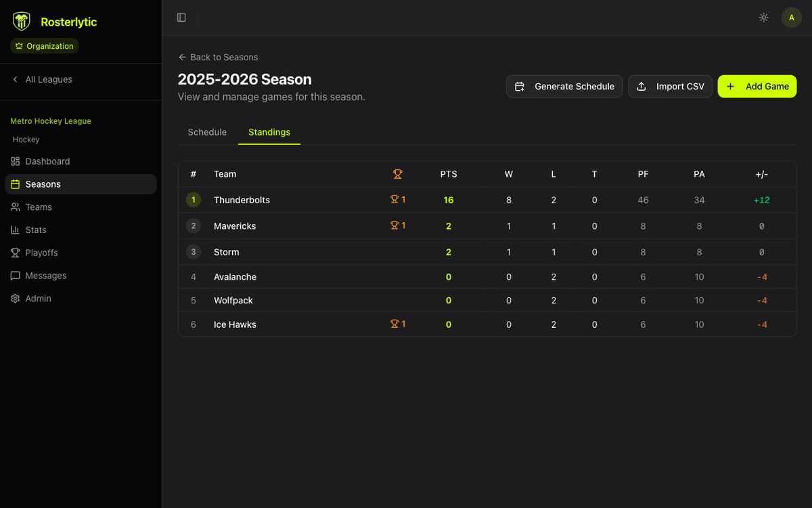Select the Dashboard icon in the sidebar
Screen dimensions: 812x508
[16, 161]
